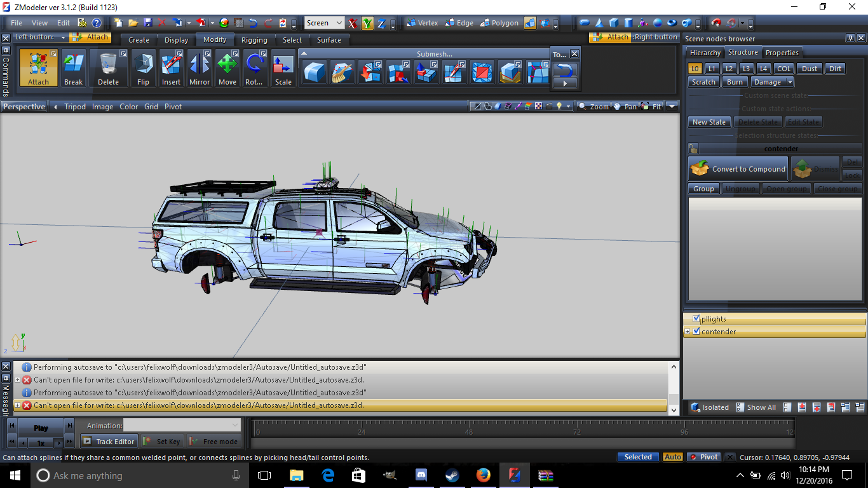Uncheck the contender node checkbox
Screen dimensions: 868x488
[696, 332]
